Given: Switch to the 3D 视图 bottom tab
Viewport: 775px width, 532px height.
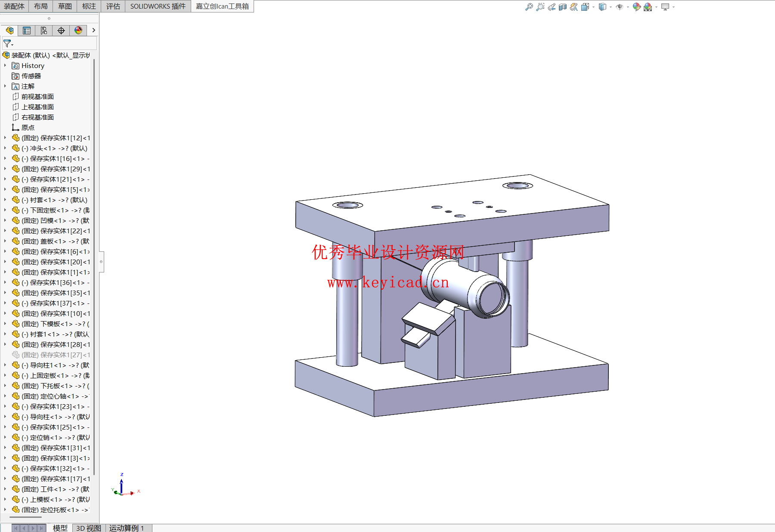Looking at the screenshot, I should tap(88, 528).
